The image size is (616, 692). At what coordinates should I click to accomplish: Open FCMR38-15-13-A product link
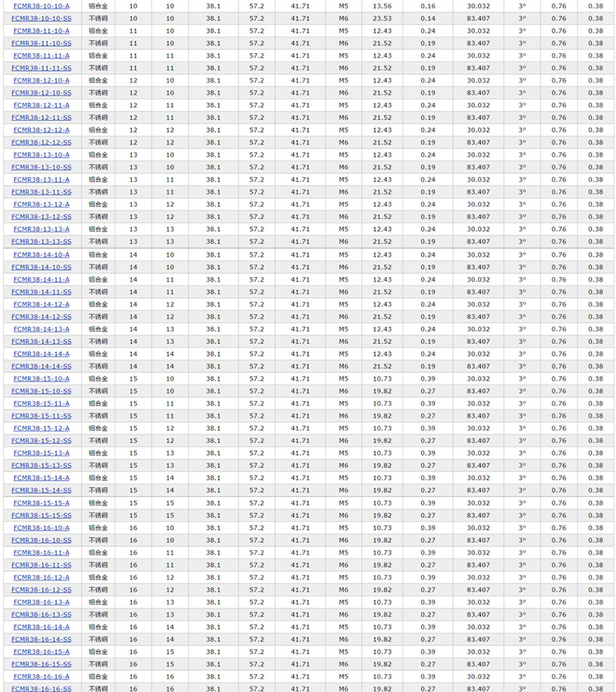(41, 453)
